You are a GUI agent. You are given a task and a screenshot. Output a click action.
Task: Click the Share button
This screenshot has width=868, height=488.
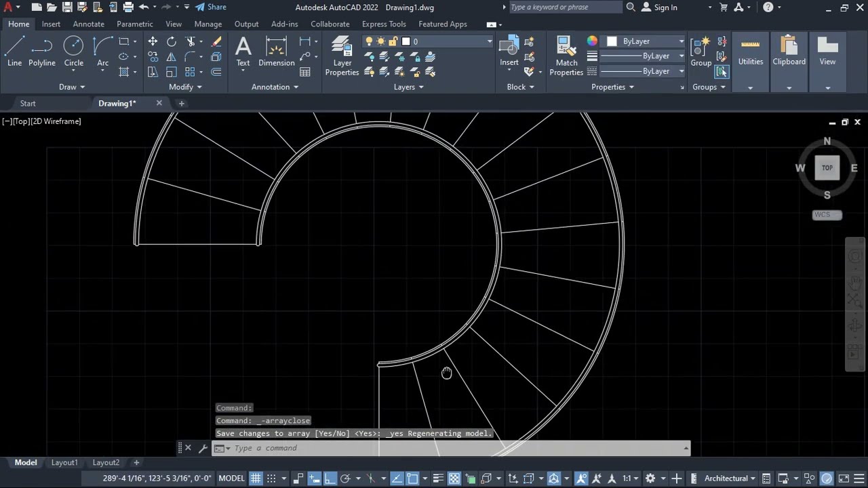(211, 7)
